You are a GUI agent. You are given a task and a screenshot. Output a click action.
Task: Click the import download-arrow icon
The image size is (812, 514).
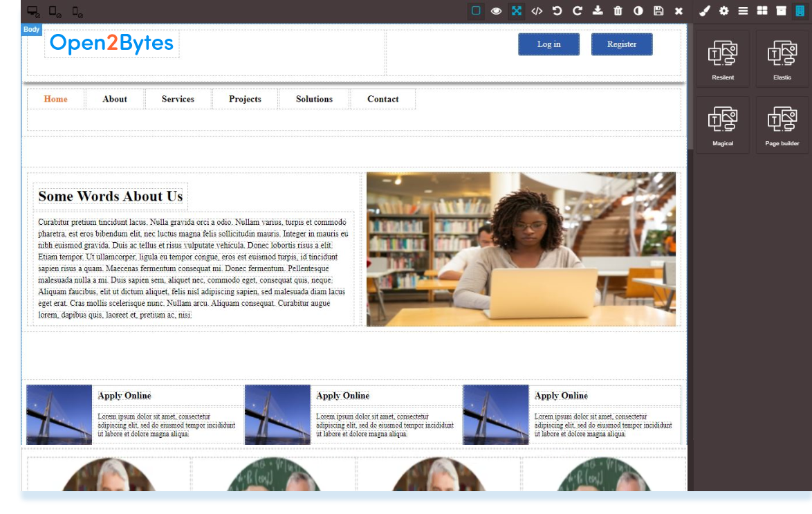click(x=598, y=11)
